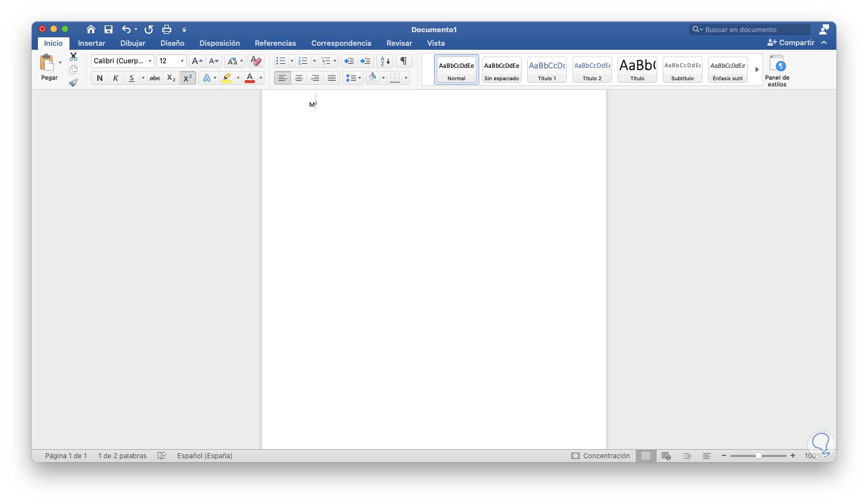Toggle strikethrough formatting (abc)
Viewport: 868px width, 504px height.
click(x=155, y=78)
